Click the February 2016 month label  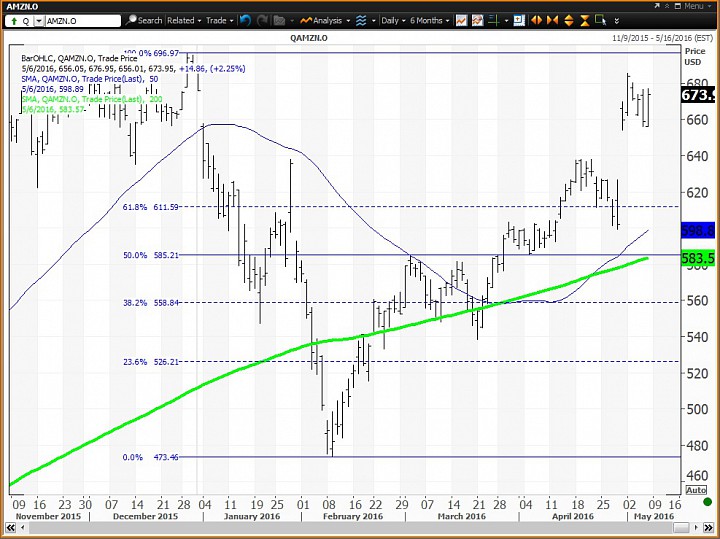(353, 516)
